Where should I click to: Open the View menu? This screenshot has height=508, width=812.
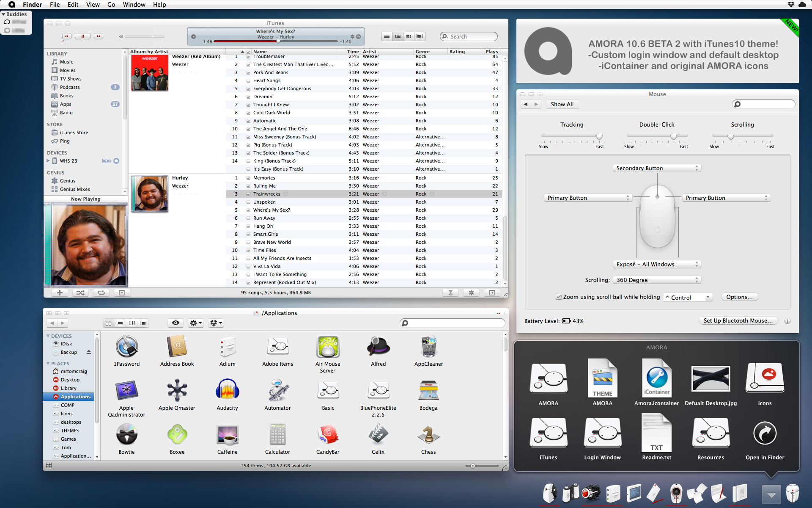(x=93, y=5)
